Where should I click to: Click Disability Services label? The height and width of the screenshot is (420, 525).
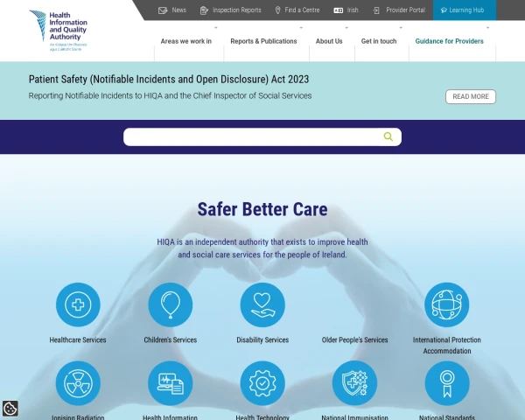click(262, 340)
